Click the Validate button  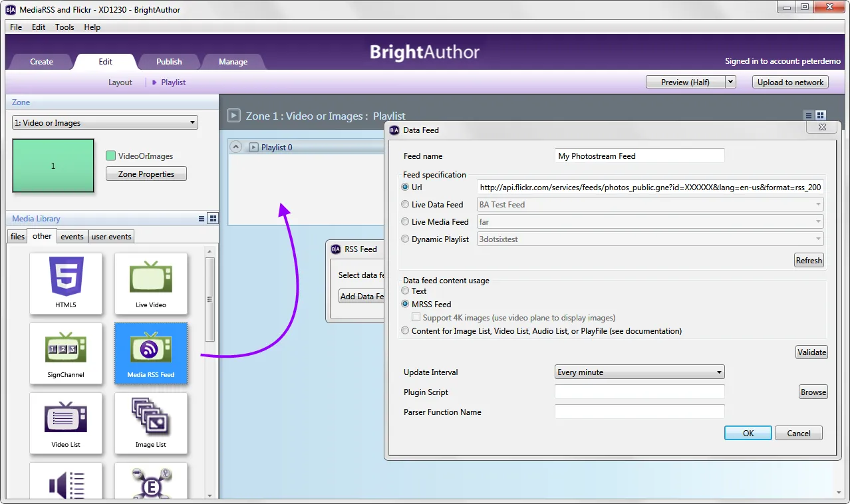[x=811, y=352]
